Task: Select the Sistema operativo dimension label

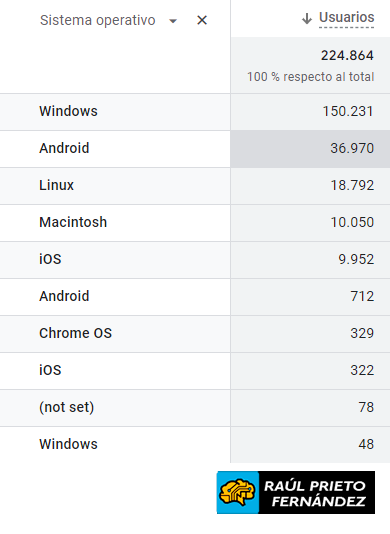Action: click(98, 20)
